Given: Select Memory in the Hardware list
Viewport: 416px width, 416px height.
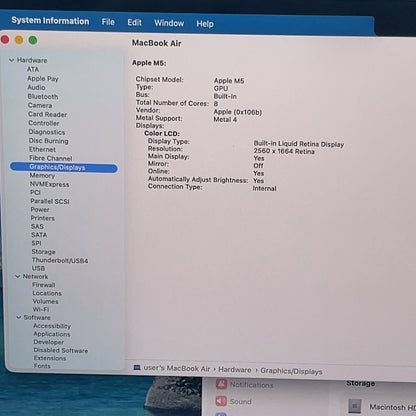Looking at the screenshot, I should [42, 176].
